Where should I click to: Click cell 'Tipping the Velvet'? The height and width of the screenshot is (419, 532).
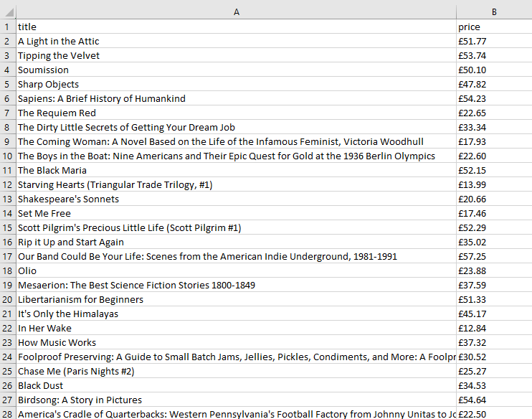click(x=236, y=55)
